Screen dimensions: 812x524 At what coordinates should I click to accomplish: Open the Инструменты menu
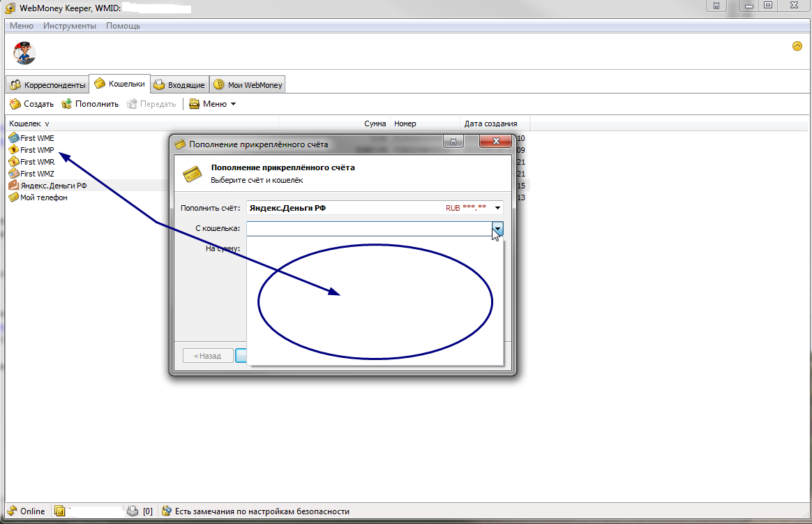click(69, 26)
